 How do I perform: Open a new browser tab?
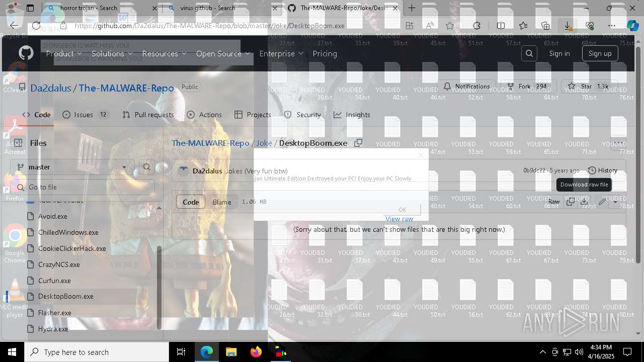(x=412, y=8)
